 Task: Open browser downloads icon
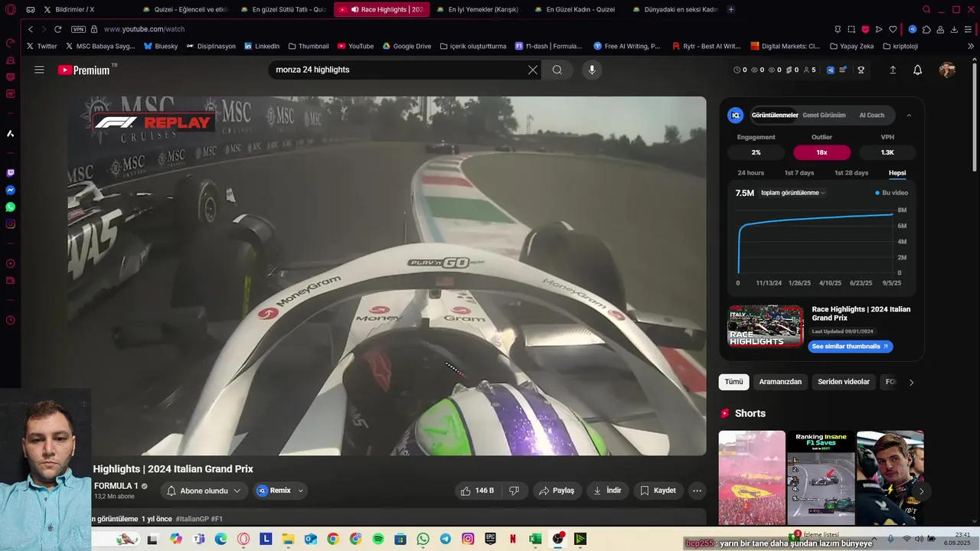click(x=954, y=29)
